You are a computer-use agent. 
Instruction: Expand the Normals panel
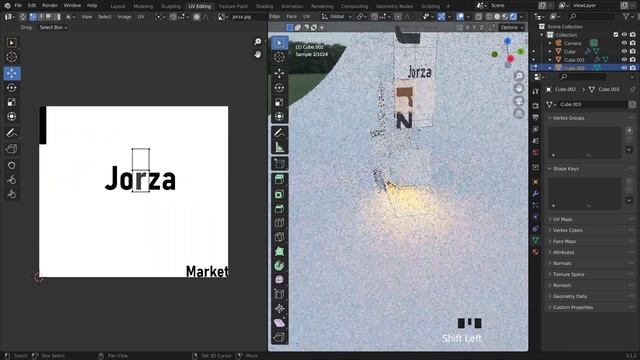(590, 263)
